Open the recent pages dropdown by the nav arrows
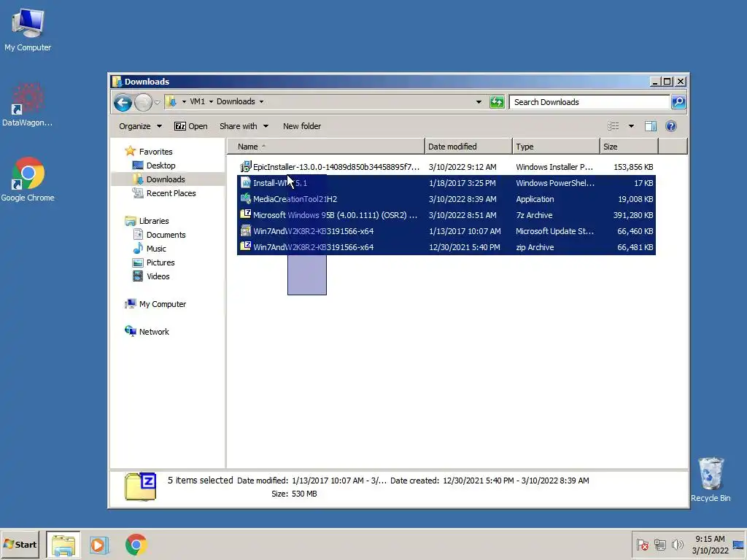 (158, 102)
